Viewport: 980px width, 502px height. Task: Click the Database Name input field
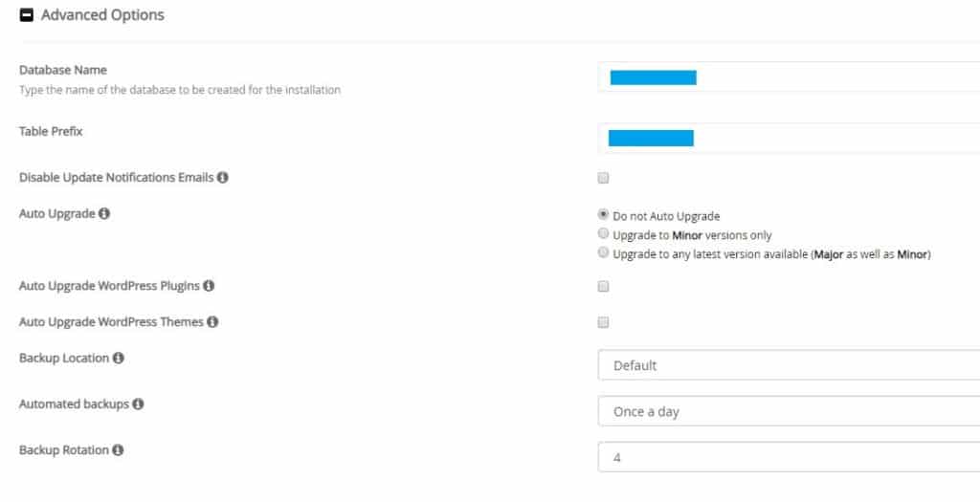(x=789, y=77)
